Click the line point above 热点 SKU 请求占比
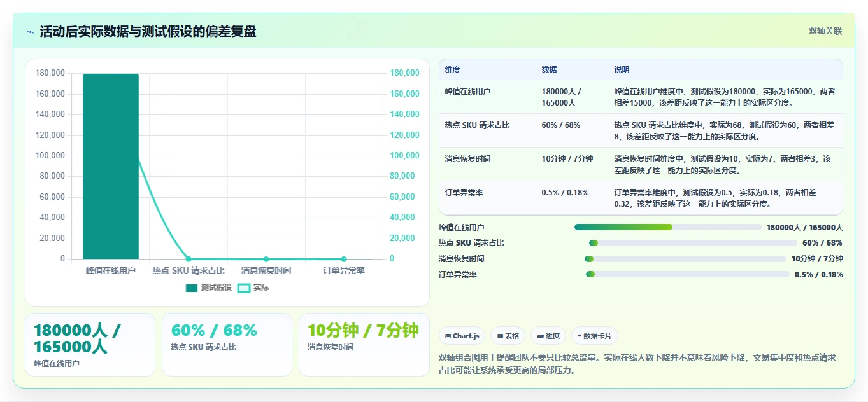The width and height of the screenshot is (868, 402). (x=189, y=259)
